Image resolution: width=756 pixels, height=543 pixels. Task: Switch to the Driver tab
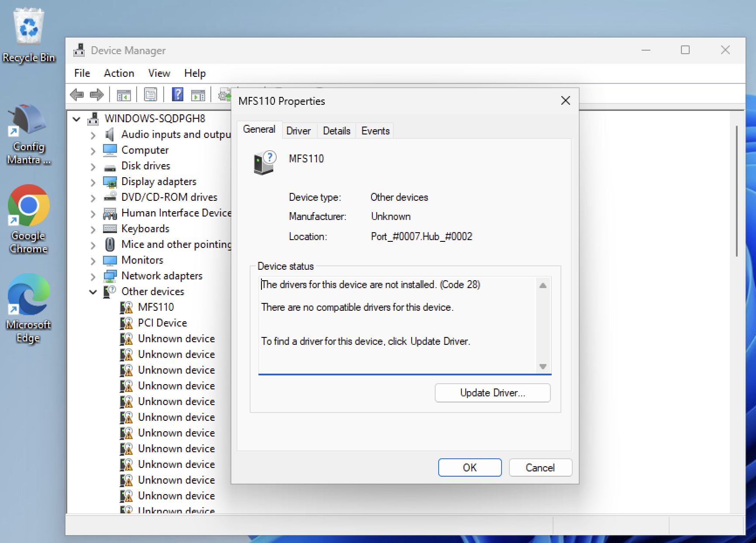pyautogui.click(x=299, y=131)
